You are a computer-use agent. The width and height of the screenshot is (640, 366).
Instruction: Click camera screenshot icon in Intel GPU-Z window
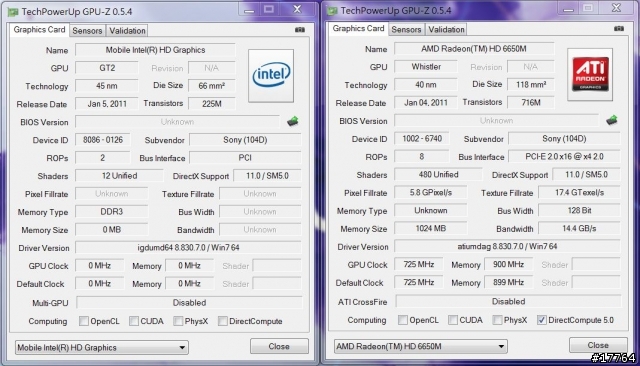coord(300,30)
